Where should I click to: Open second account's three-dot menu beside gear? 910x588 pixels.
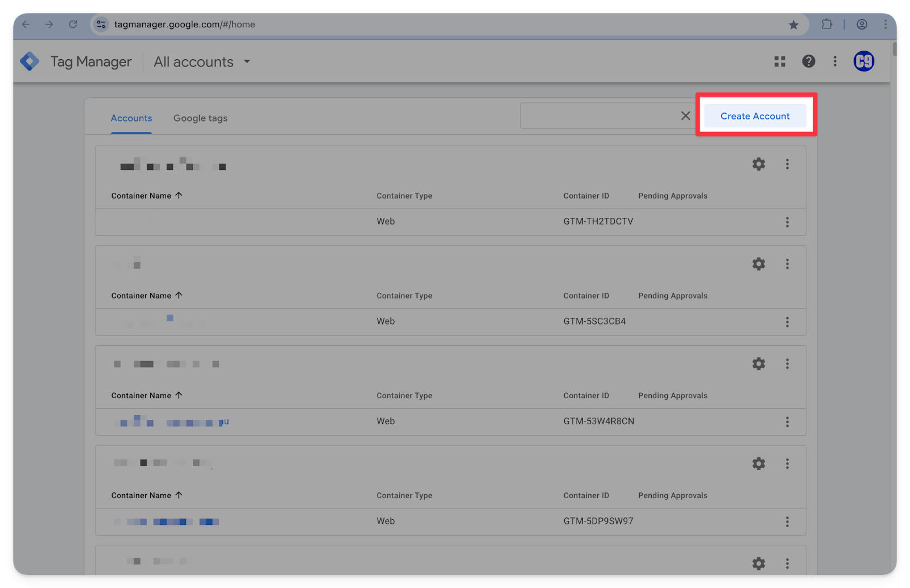coord(787,264)
